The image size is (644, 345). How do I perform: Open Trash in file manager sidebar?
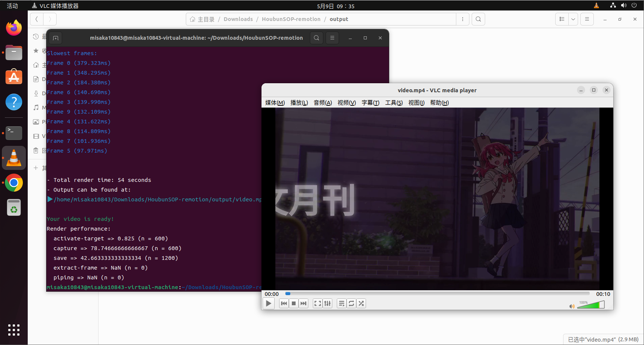point(39,150)
